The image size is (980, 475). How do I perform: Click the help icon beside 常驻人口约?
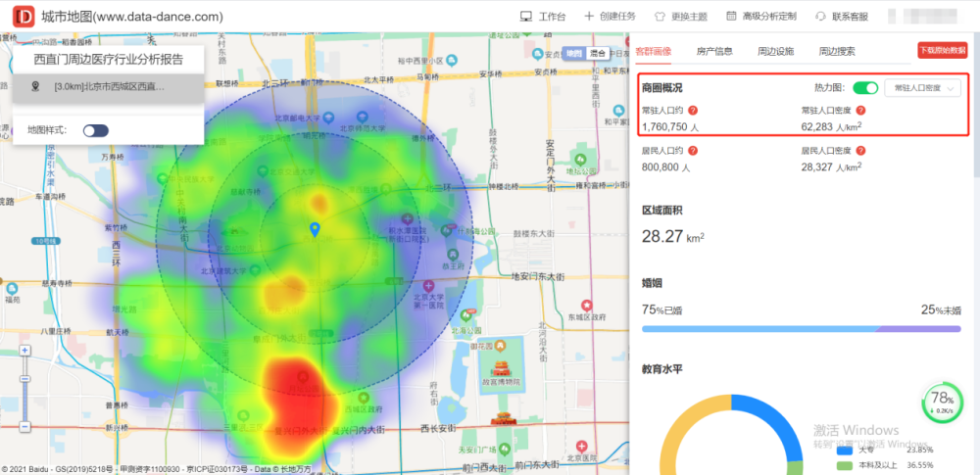pos(693,111)
